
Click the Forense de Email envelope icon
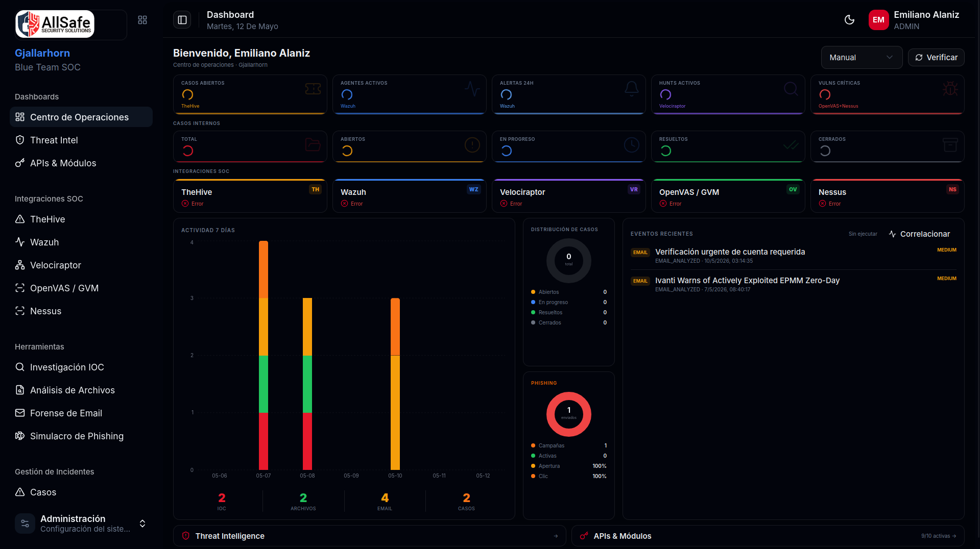[20, 413]
